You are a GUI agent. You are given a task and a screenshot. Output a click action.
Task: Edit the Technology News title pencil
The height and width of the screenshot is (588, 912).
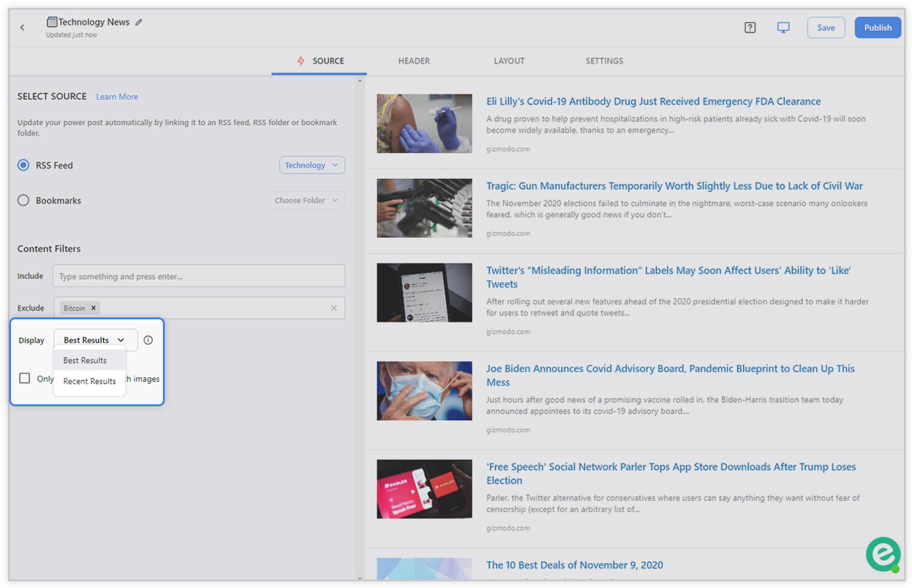139,22
